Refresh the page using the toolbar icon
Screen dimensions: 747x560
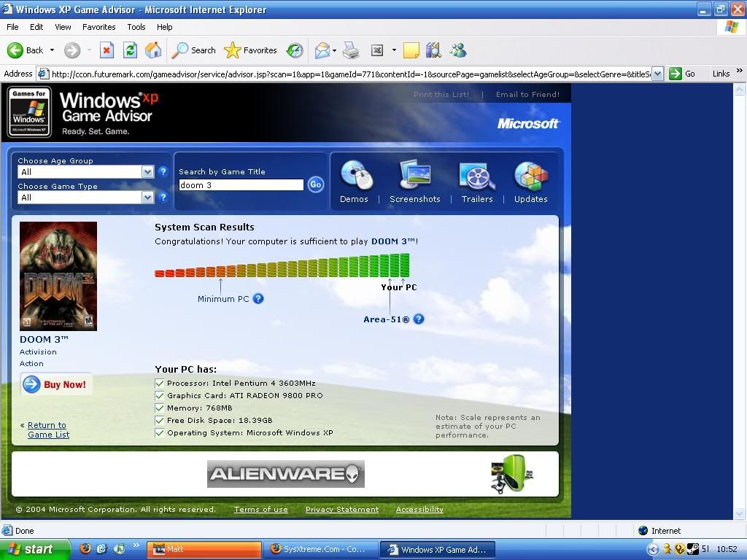[x=130, y=50]
